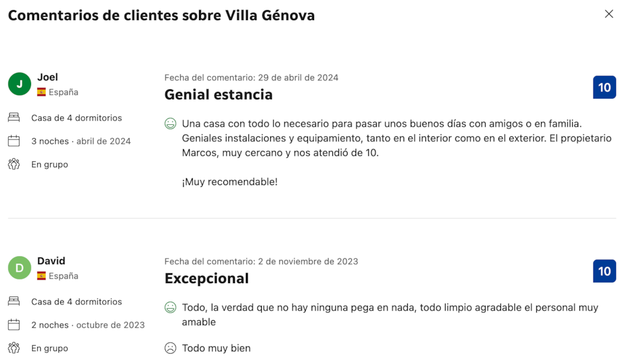Image resolution: width=633 pixels, height=364 pixels.
Task: Click the group icon in David's review
Action: 14,348
